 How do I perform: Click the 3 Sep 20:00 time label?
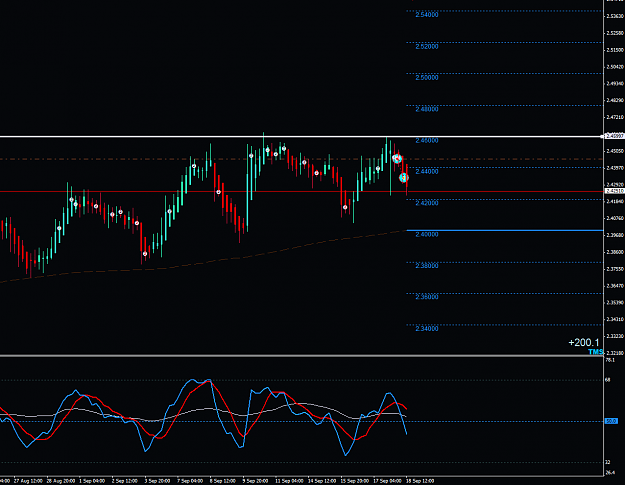(157, 481)
